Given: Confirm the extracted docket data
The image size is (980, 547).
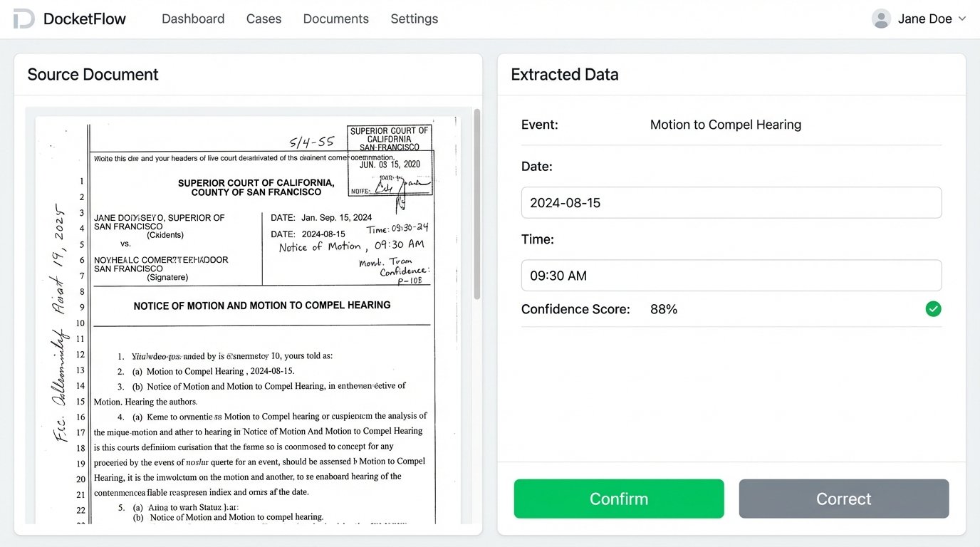Looking at the screenshot, I should click(618, 499).
